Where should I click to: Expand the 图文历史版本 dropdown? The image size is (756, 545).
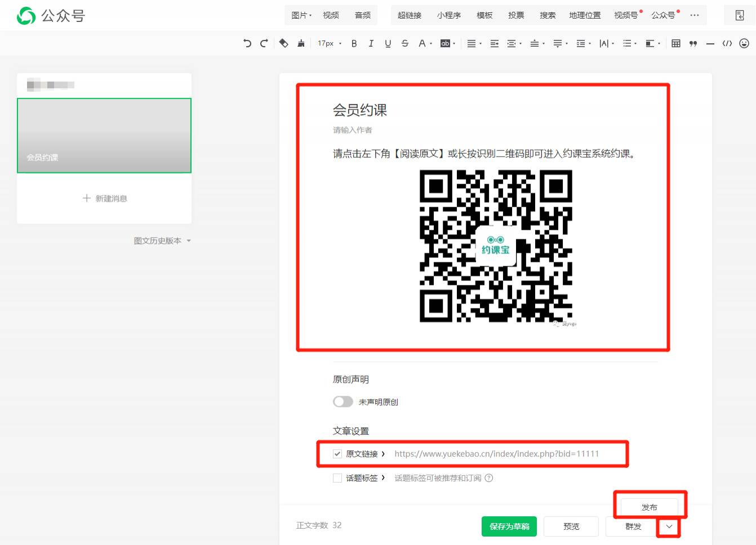tap(162, 241)
